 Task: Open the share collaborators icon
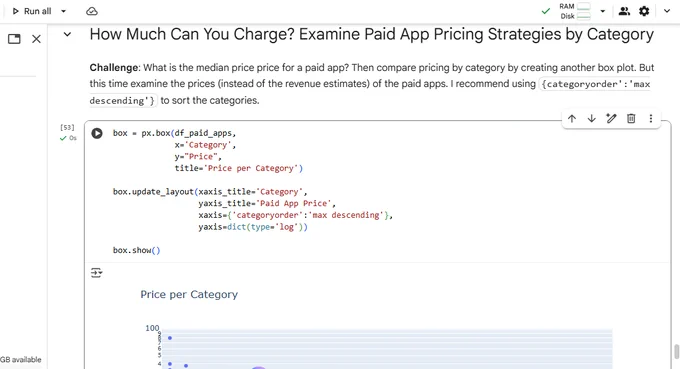tap(624, 11)
